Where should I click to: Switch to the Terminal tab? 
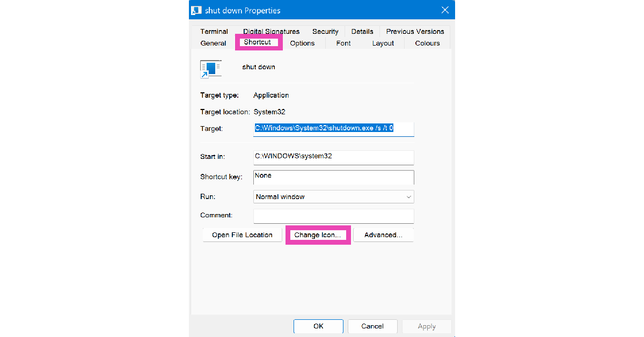[214, 32]
